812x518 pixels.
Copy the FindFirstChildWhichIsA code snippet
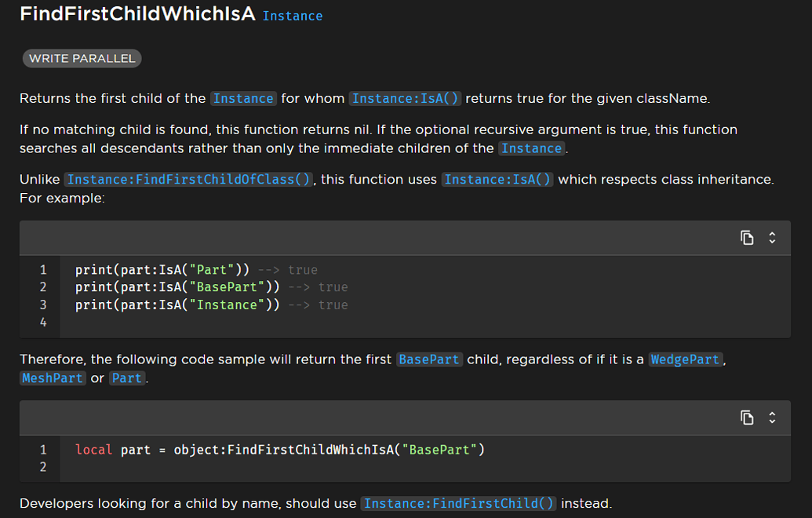(747, 418)
